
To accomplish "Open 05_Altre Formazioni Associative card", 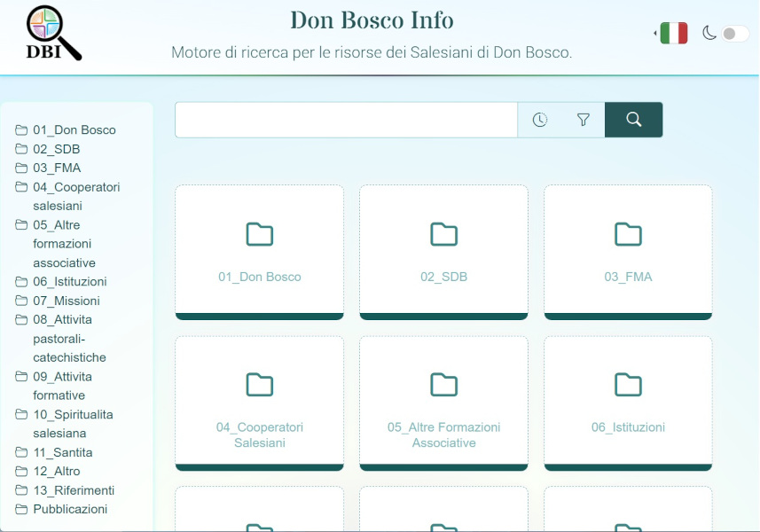I will coord(443,403).
